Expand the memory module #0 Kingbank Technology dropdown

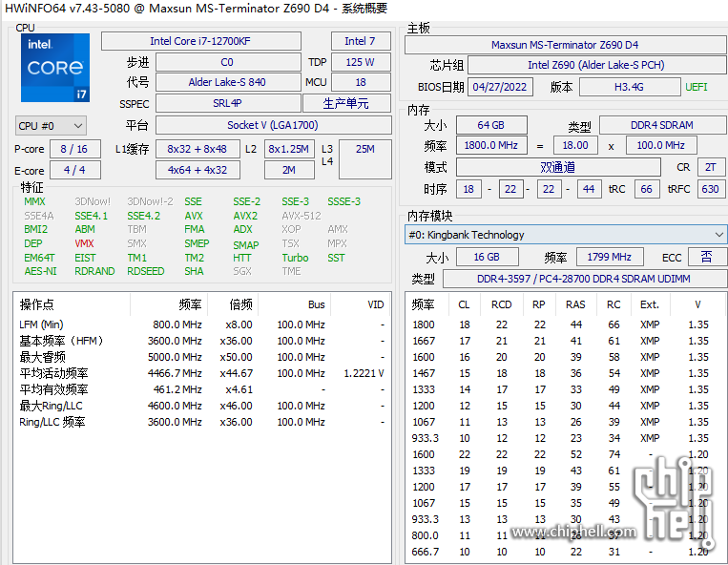click(565, 235)
